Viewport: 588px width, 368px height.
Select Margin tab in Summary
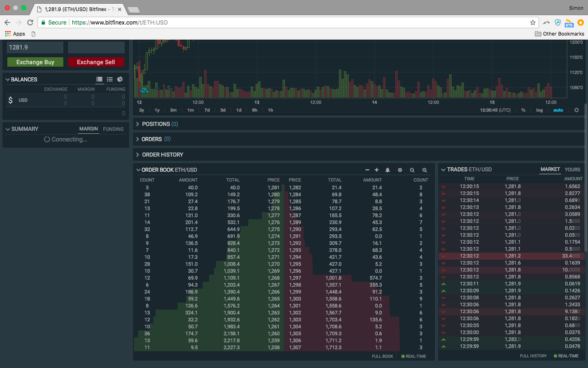tap(89, 129)
